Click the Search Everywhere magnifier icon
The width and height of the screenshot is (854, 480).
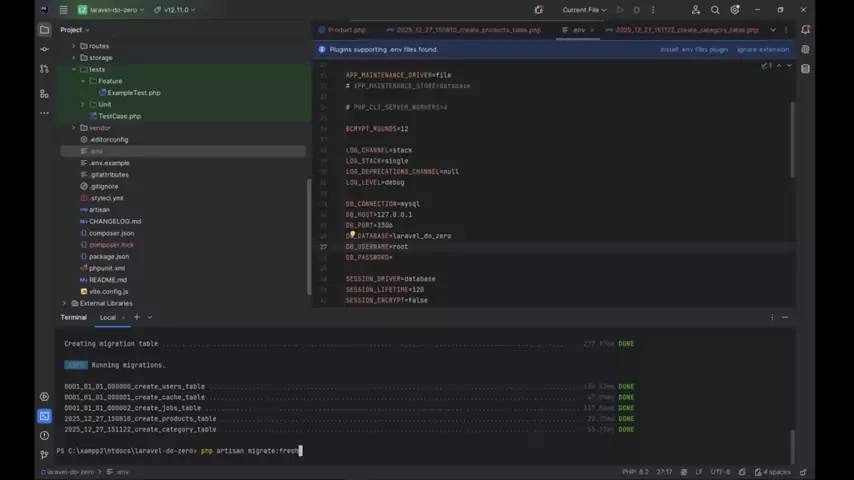[x=714, y=10]
